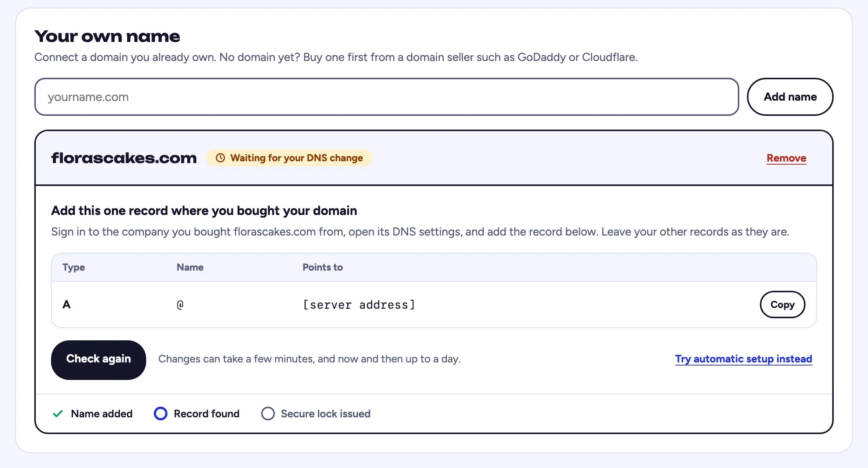Click the Add name button

point(790,97)
